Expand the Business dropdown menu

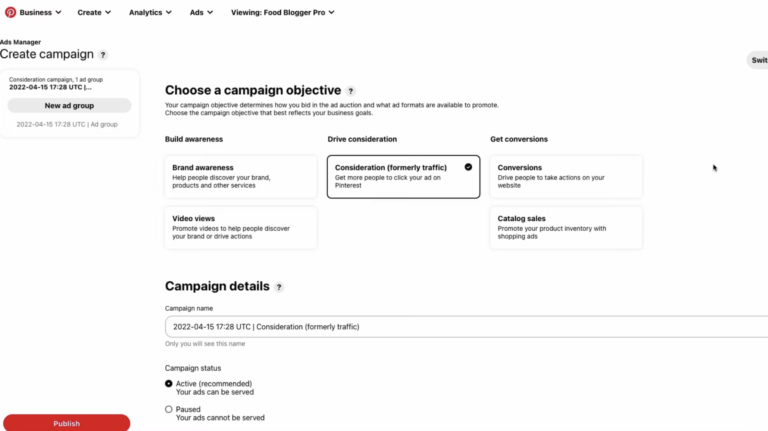coord(40,12)
